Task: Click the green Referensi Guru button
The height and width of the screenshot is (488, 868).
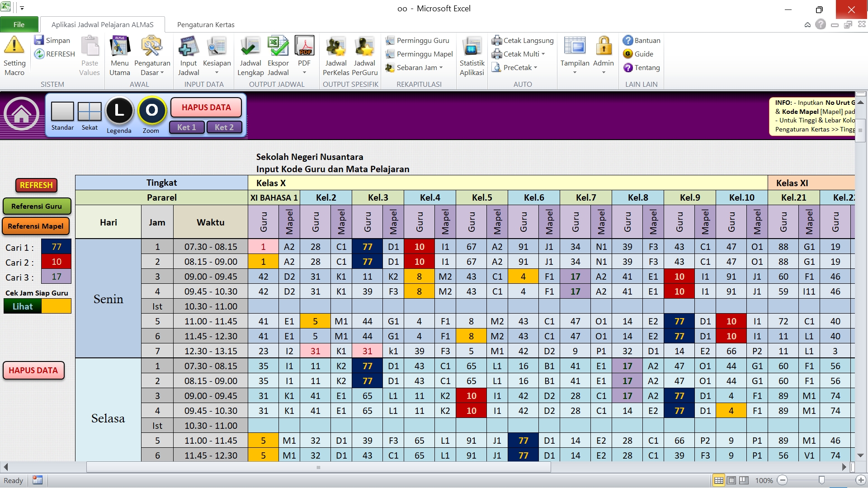Action: point(37,206)
